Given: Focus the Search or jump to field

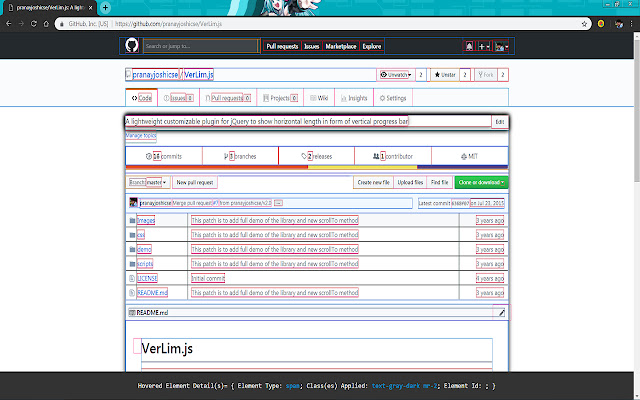Looking at the screenshot, I should [x=200, y=46].
